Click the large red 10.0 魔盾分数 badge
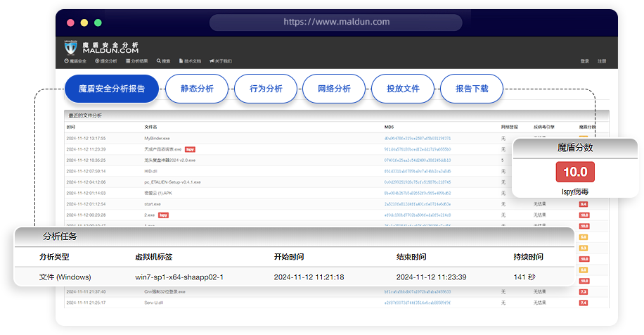Image resolution: width=644 pixels, height=335 pixels. click(x=575, y=172)
